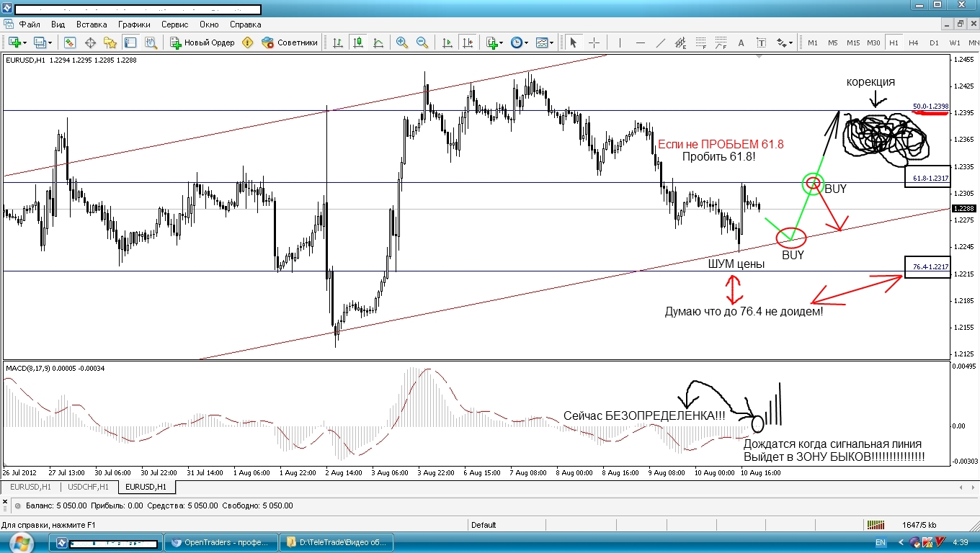Switch timeframe to W1

[954, 42]
